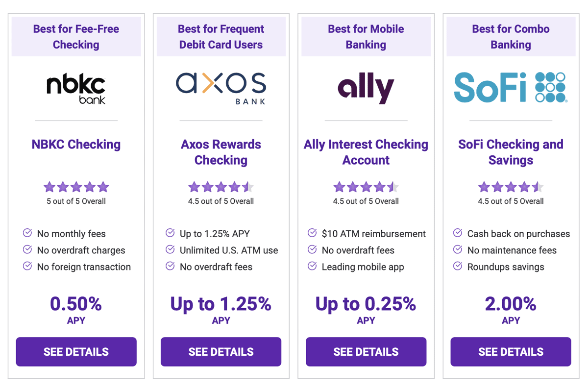Click the checkmark beside Roundups savings
588x392 pixels.
click(458, 267)
